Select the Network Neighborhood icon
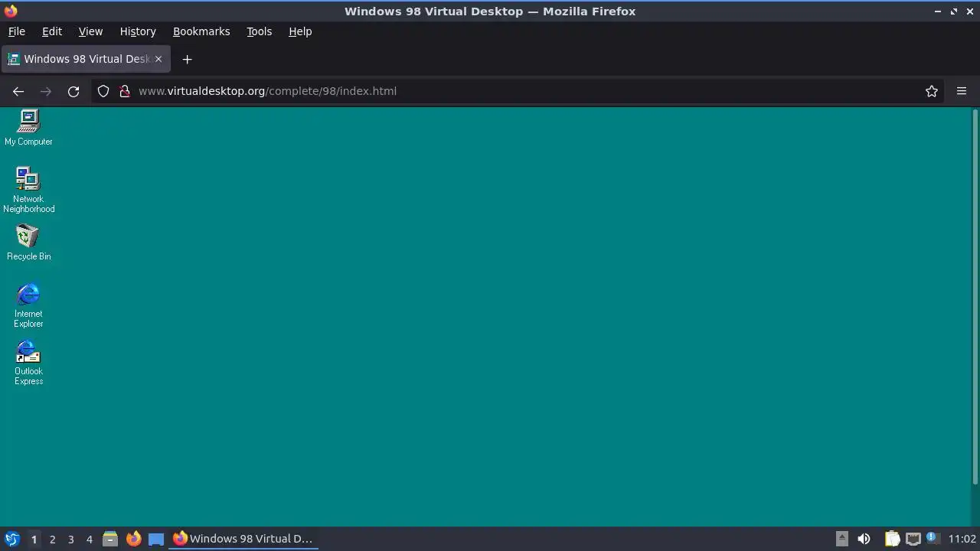This screenshot has width=980, height=551. coord(28,190)
